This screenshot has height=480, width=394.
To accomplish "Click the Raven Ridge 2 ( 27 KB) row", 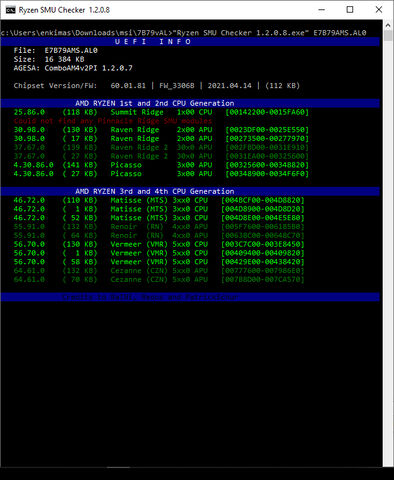I will tap(161, 156).
